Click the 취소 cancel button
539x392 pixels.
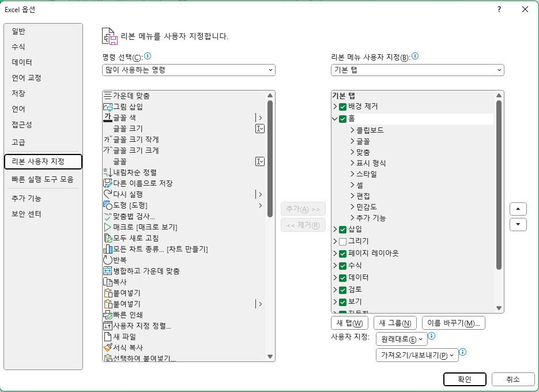click(513, 379)
